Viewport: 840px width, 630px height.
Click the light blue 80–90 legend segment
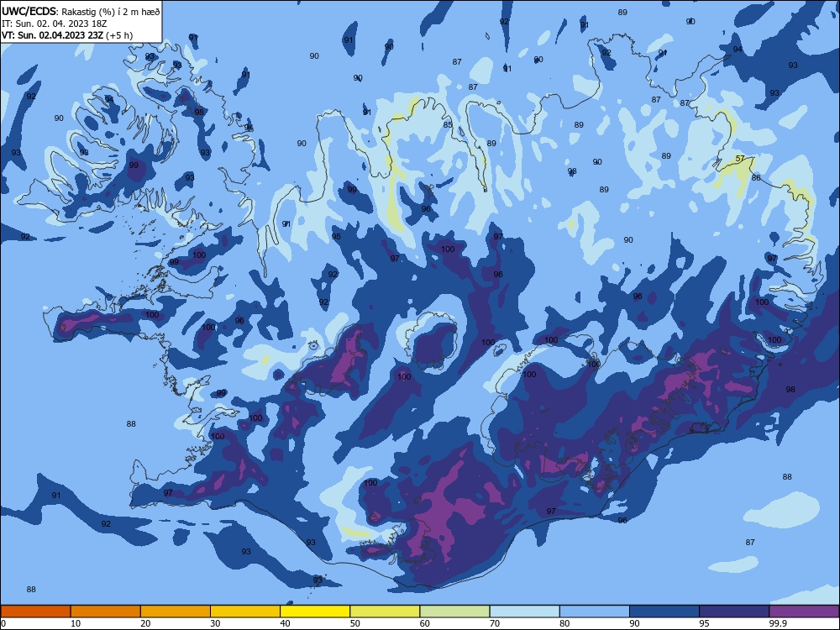coord(595,612)
